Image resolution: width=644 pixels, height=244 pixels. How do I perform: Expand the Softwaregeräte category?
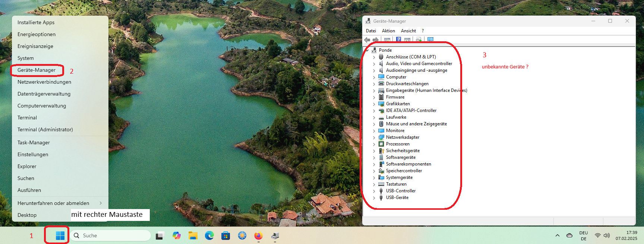click(374, 157)
